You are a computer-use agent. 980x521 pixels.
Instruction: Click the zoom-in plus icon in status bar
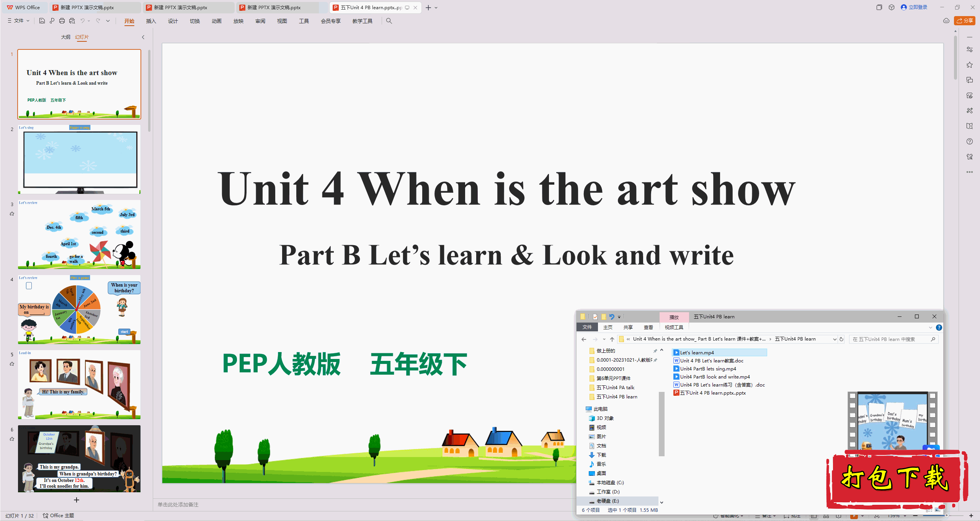point(972,516)
